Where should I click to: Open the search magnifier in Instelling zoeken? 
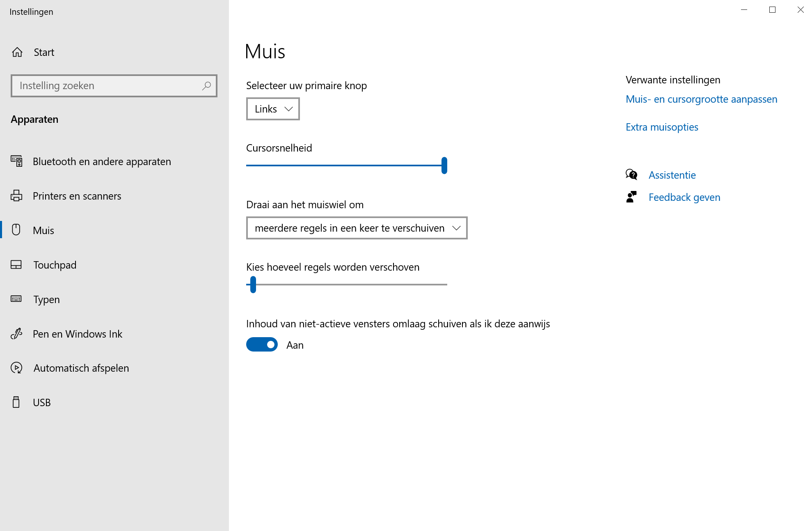click(x=206, y=86)
